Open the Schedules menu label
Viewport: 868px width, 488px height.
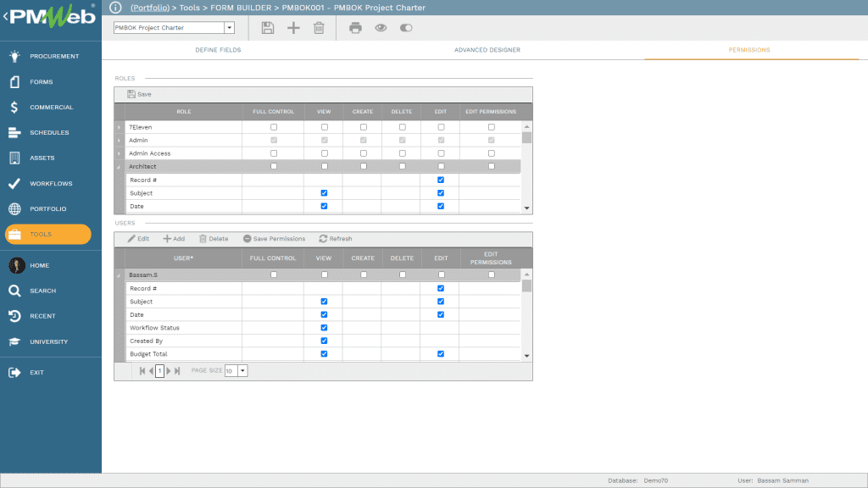click(x=49, y=133)
